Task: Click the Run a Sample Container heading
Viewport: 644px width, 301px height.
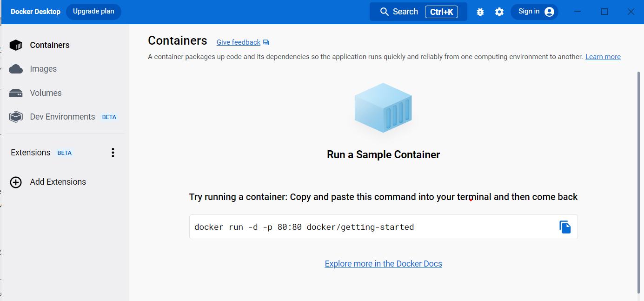Action: (x=383, y=154)
